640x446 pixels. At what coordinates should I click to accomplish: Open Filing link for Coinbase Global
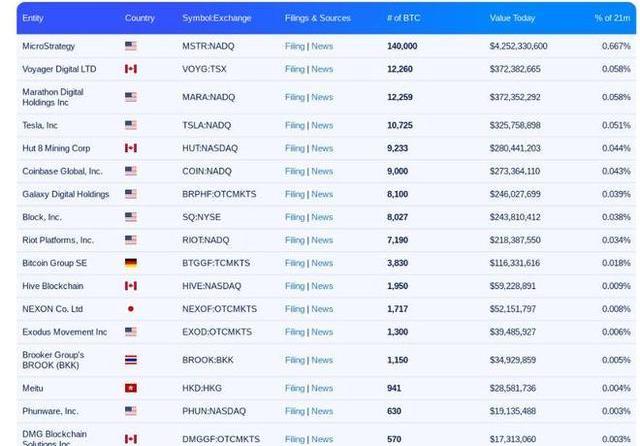click(x=294, y=171)
